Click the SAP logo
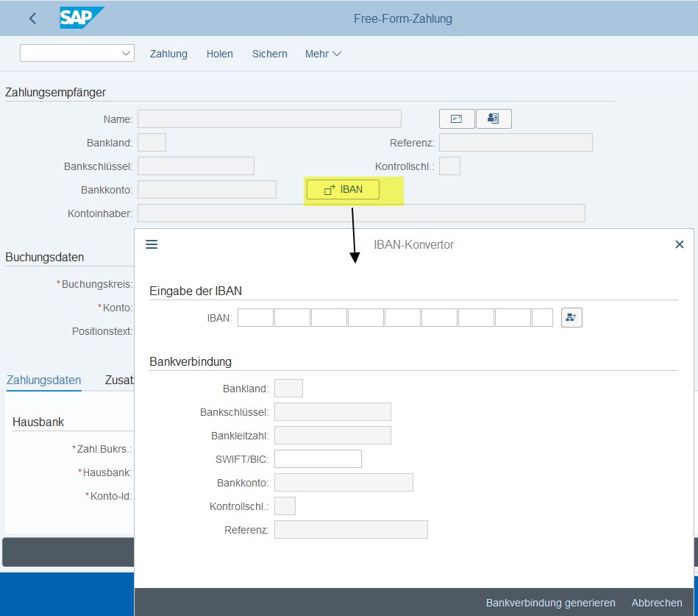 pos(82,18)
